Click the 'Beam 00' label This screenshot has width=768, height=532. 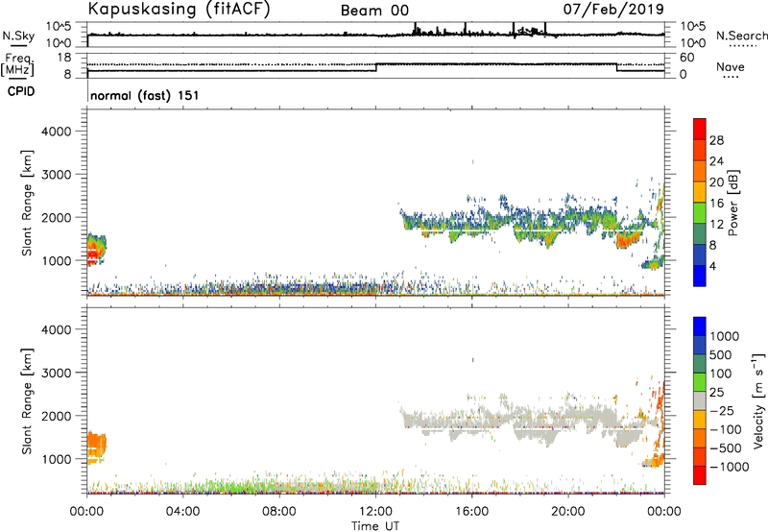pyautogui.click(x=374, y=11)
